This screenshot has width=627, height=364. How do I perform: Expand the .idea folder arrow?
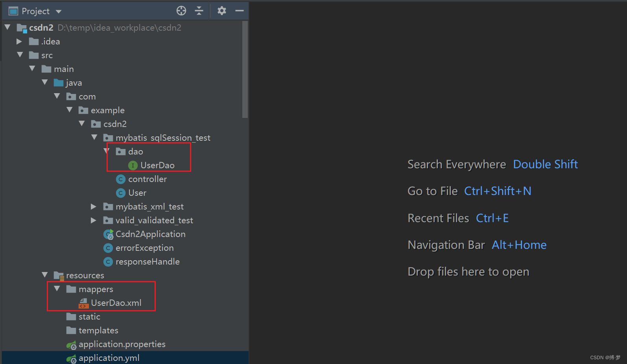pyautogui.click(x=19, y=41)
